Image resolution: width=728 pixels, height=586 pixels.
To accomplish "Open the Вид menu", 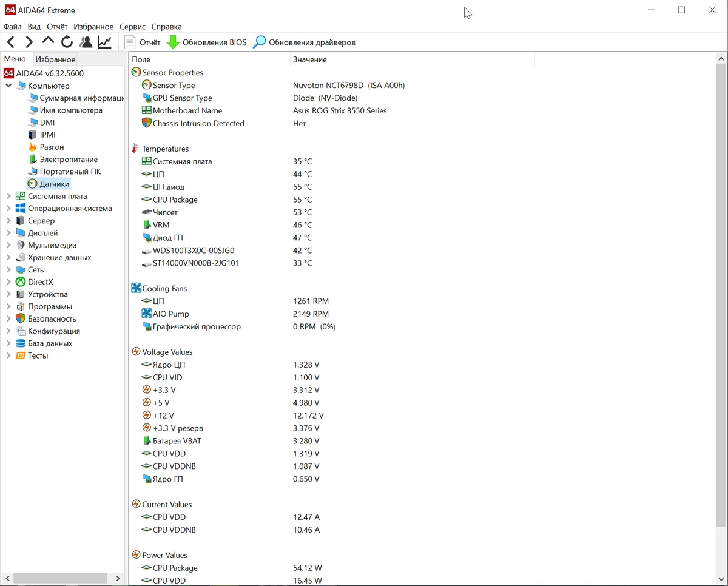I will [x=34, y=27].
